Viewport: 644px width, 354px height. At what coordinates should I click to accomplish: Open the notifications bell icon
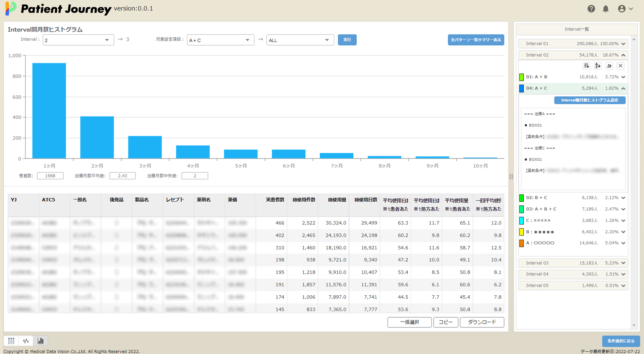(x=606, y=9)
